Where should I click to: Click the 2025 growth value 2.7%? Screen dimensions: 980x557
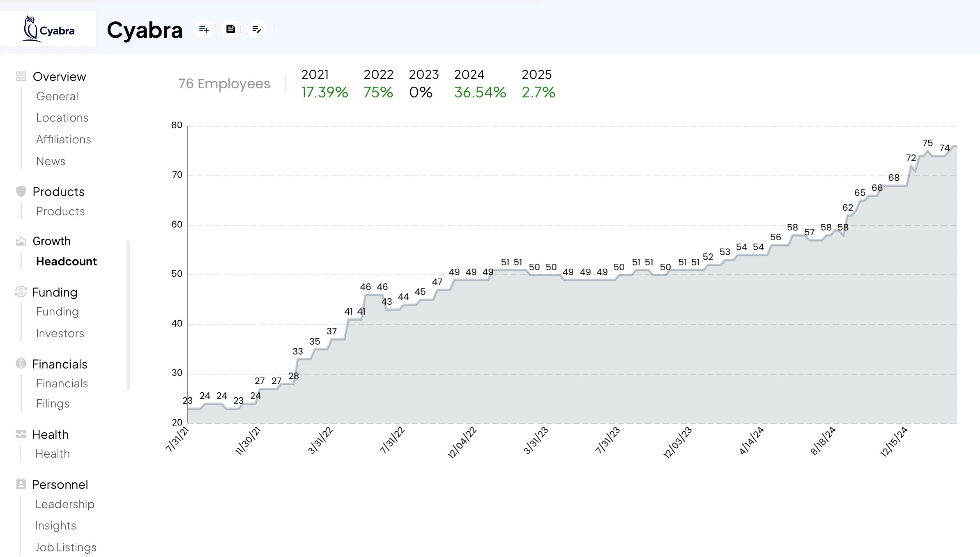tap(538, 92)
